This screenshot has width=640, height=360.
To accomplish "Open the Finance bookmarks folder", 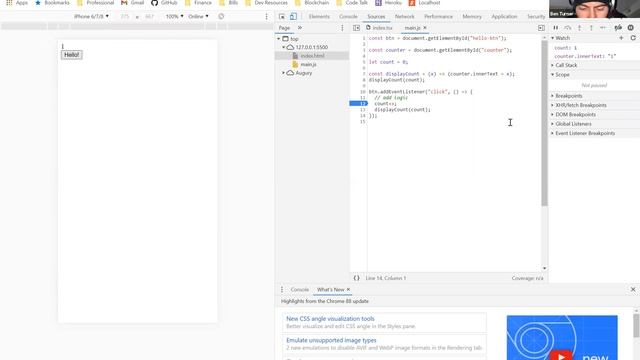I will point(198,3).
